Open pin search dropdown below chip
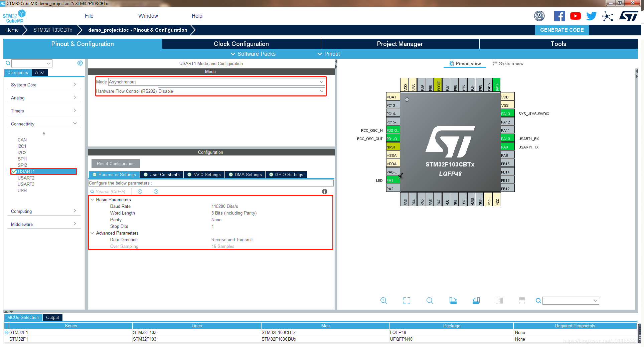Screen dimensions: 644x347 571,301
